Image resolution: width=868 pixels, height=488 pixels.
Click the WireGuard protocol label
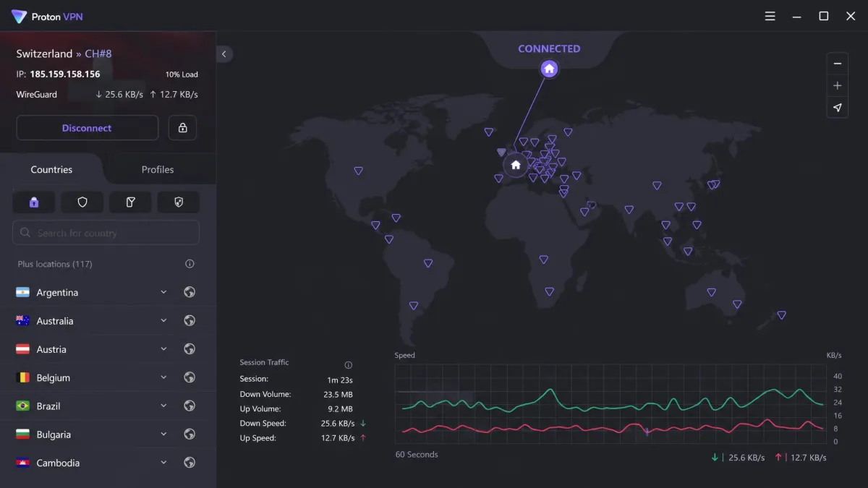(x=37, y=95)
